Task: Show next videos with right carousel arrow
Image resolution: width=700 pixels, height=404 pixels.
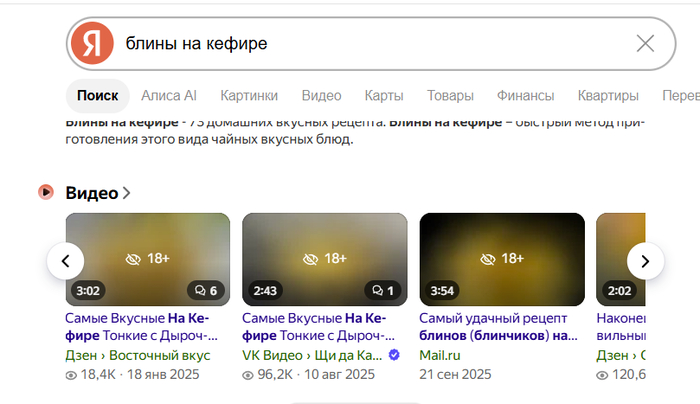Action: tap(645, 261)
